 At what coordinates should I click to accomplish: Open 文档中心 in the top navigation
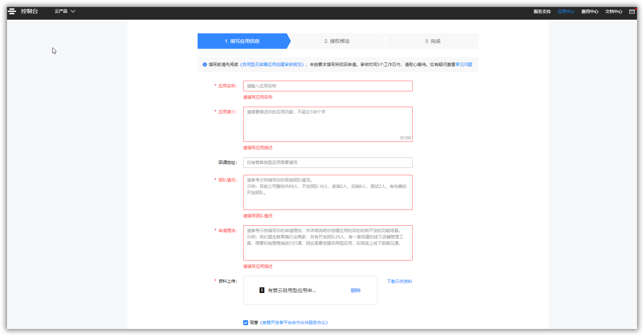point(613,12)
